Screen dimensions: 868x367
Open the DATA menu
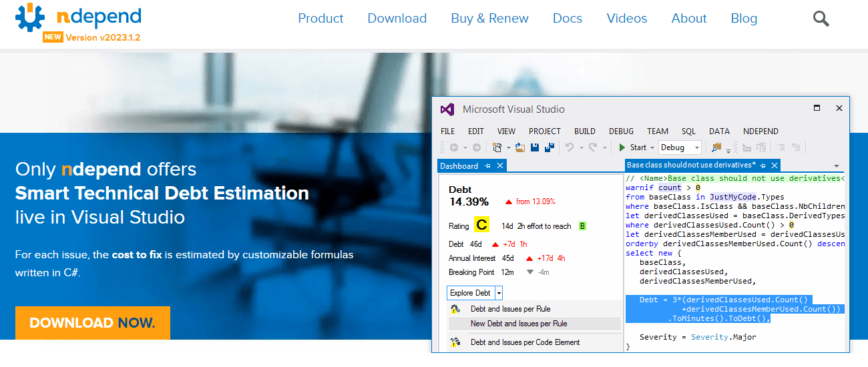coord(719,131)
